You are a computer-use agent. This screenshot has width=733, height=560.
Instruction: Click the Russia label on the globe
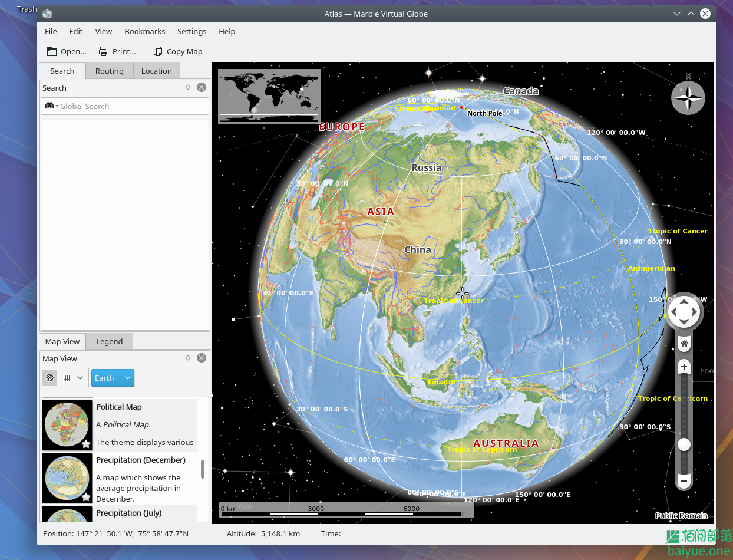pos(427,167)
